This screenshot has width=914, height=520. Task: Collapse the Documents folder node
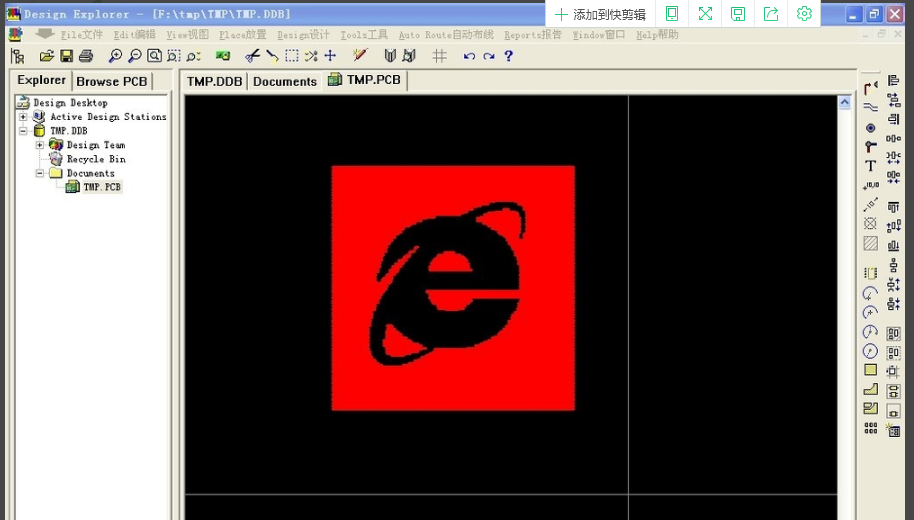40,173
